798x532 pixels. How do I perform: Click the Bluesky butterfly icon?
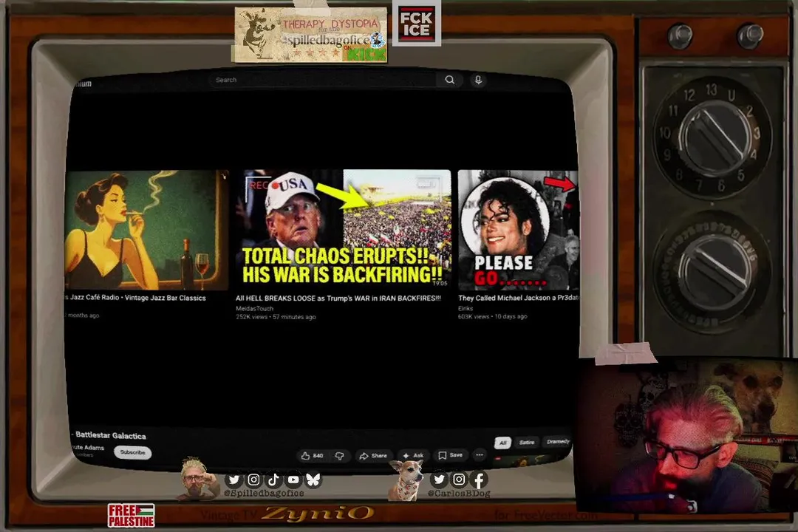pos(313,480)
